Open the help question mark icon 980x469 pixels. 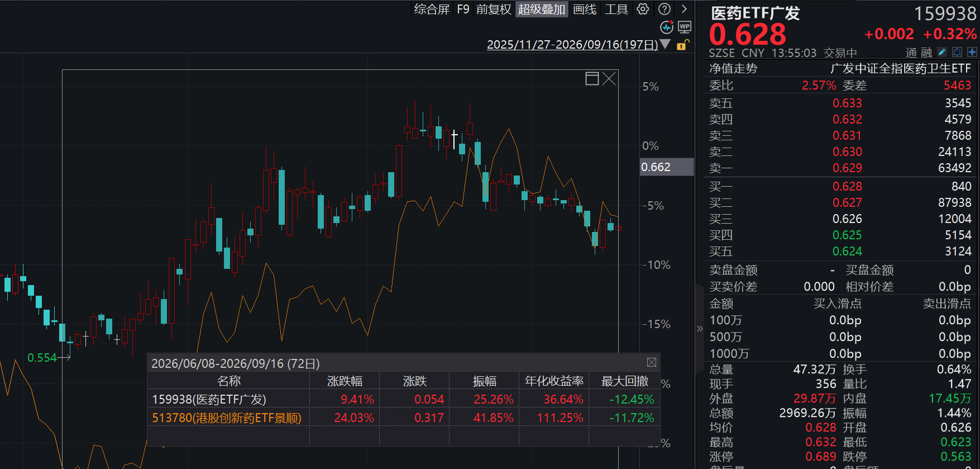tap(665, 9)
